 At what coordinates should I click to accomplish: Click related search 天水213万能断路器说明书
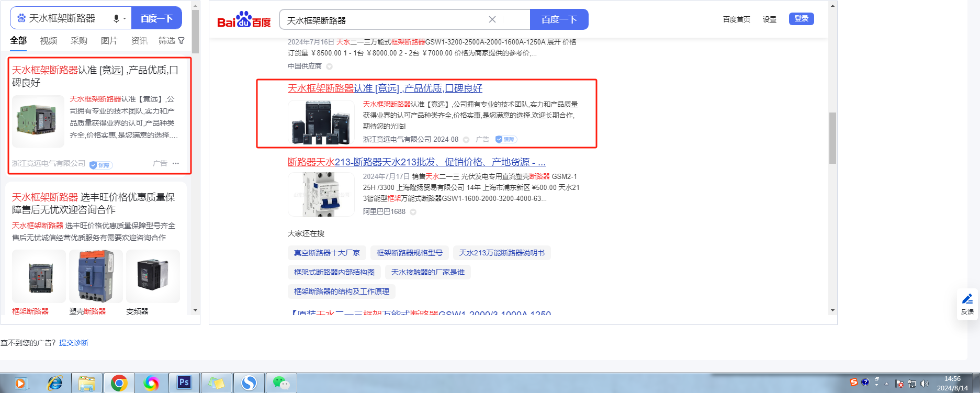click(x=502, y=253)
